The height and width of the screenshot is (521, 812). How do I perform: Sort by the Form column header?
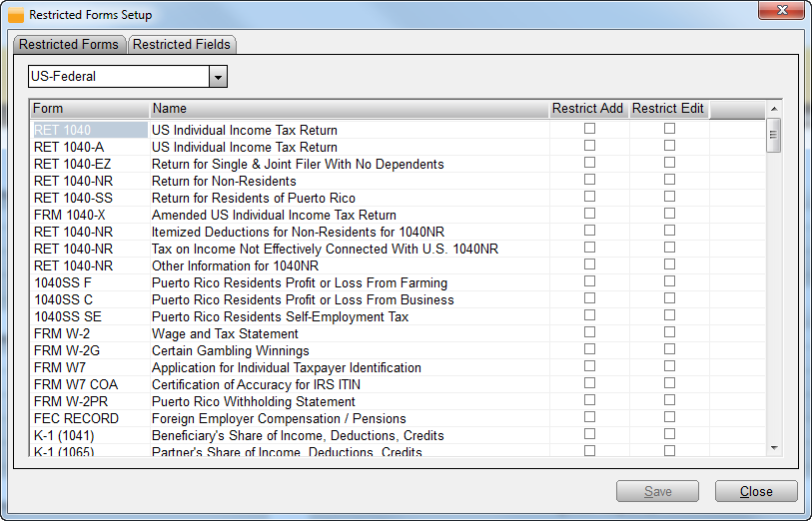click(89, 109)
